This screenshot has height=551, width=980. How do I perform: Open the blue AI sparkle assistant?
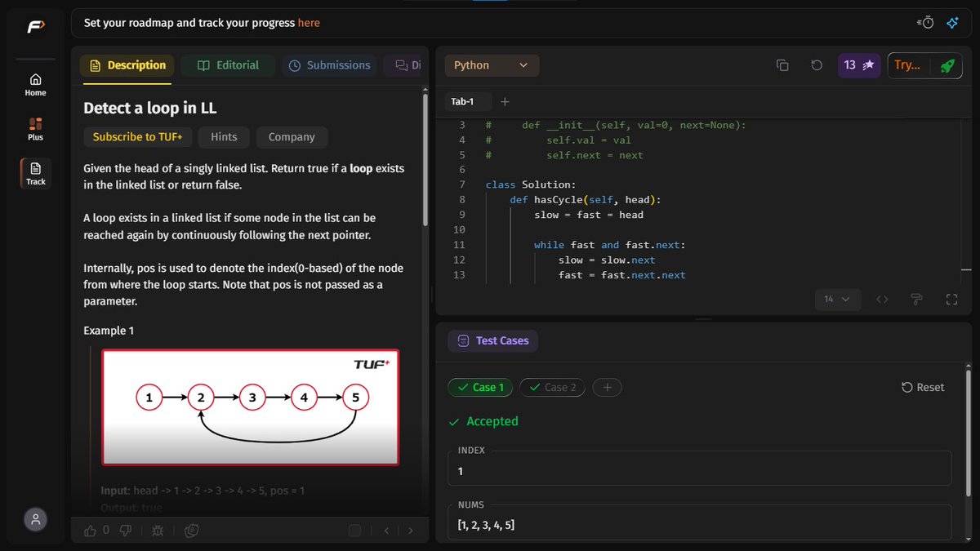coord(952,23)
